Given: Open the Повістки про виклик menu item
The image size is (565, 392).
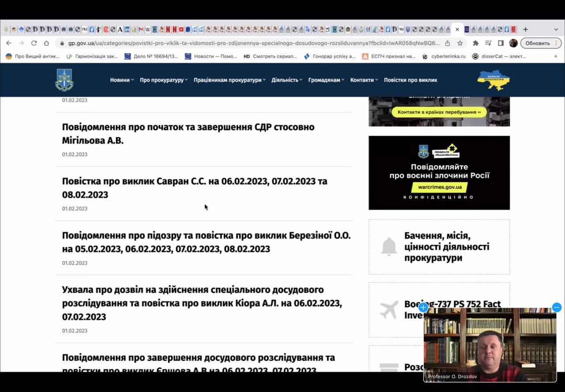Looking at the screenshot, I should [411, 80].
